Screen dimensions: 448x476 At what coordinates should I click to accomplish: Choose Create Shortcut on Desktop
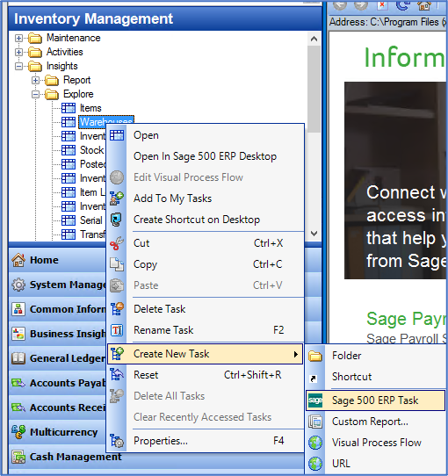click(206, 220)
